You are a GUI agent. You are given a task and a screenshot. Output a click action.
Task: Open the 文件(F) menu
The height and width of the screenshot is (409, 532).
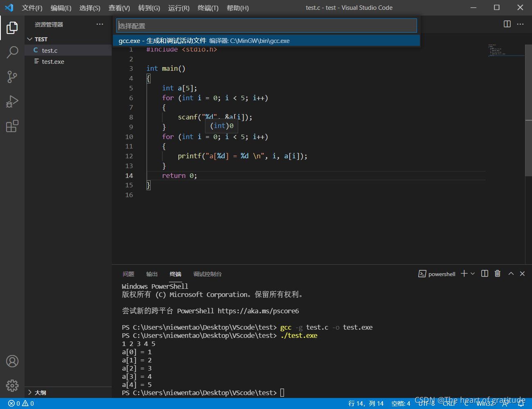(32, 8)
